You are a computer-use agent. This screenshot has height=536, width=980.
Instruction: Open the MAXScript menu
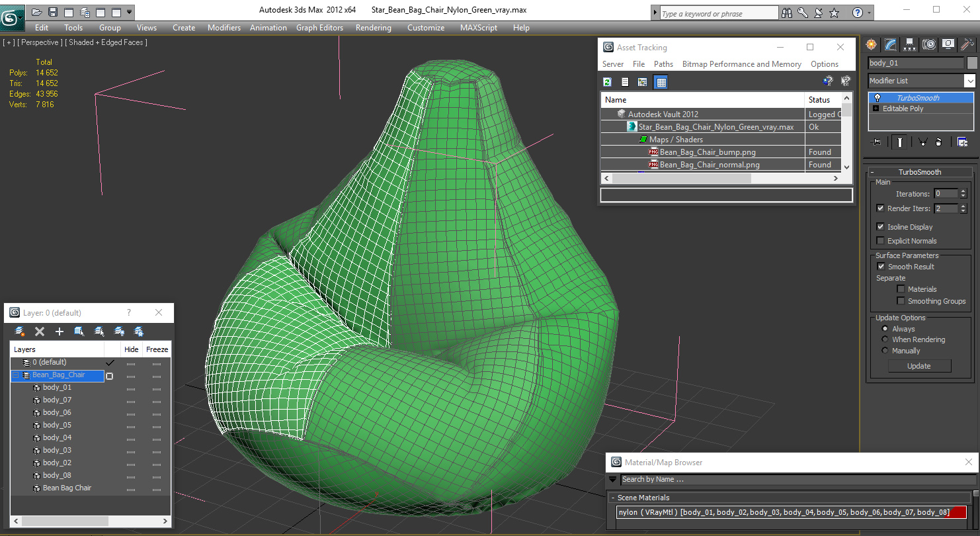[479, 28]
